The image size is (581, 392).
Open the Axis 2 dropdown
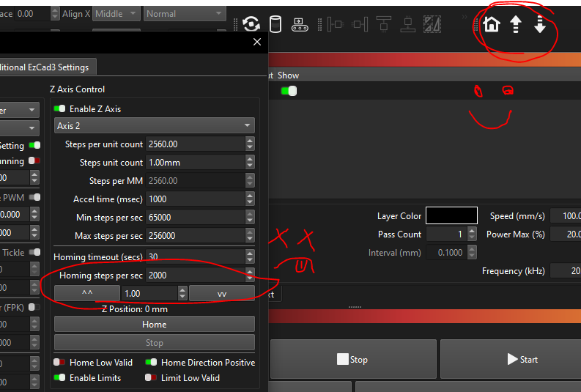[154, 125]
